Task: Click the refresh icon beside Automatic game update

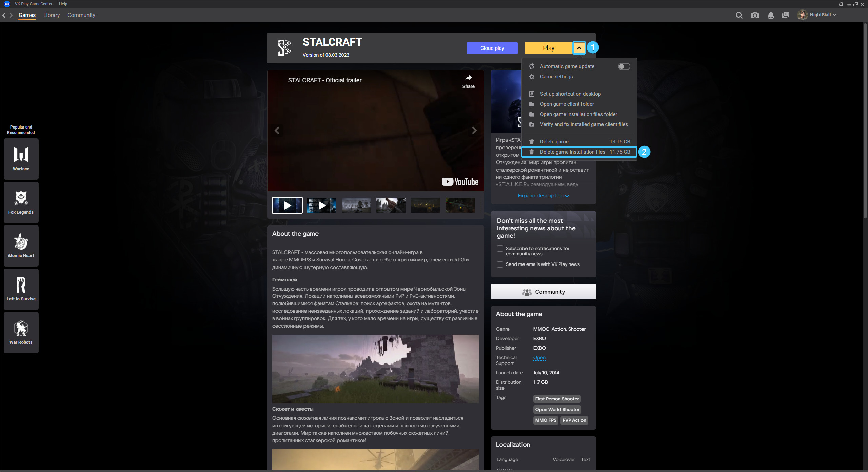Action: pyautogui.click(x=532, y=66)
